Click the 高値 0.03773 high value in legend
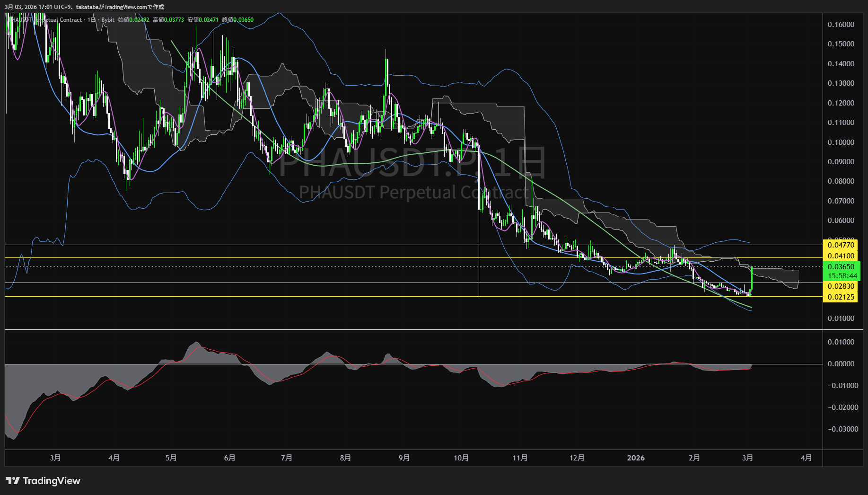The image size is (868, 495). (x=168, y=20)
